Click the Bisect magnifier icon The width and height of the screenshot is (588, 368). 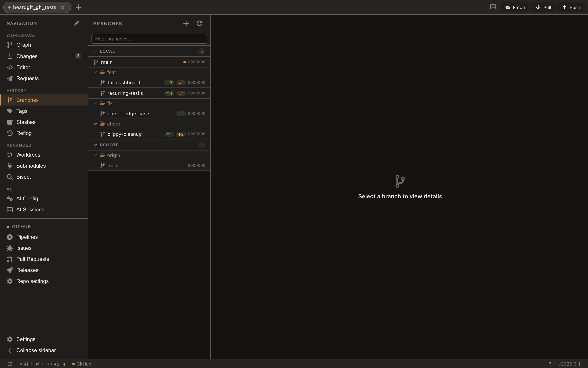(x=10, y=177)
